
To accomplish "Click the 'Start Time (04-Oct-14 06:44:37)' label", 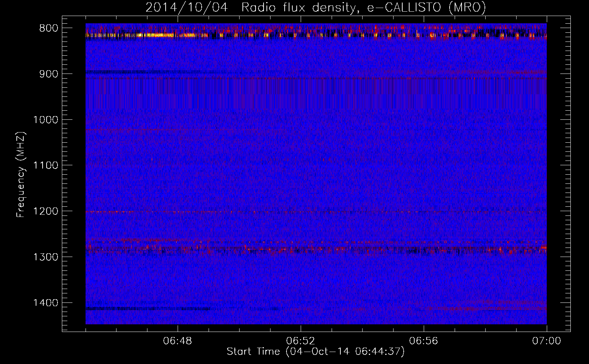I will click(316, 352).
